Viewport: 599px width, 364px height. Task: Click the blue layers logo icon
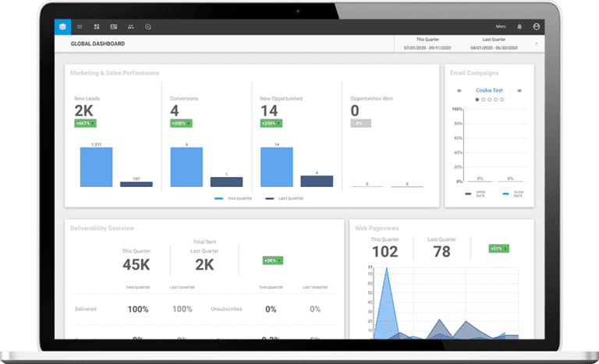pyautogui.click(x=62, y=27)
